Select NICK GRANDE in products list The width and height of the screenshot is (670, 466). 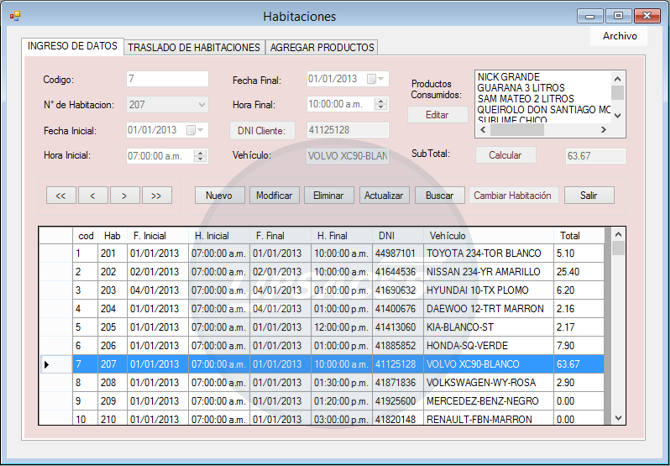click(508, 77)
